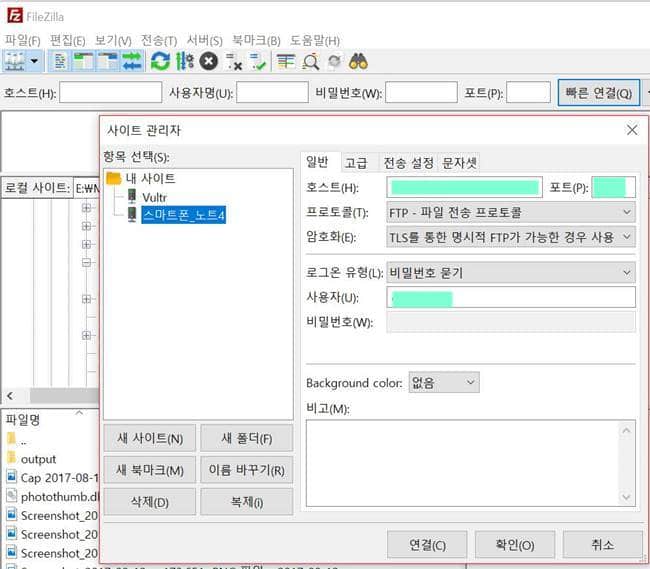Toggle remote directory tree display icon
650x569 pixels.
[108, 61]
